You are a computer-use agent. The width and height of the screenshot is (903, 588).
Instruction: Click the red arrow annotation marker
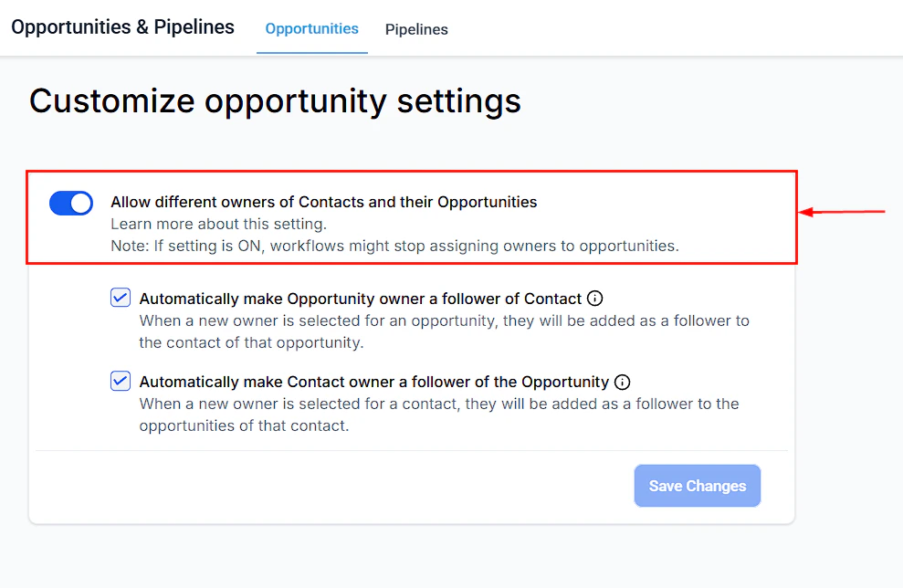pyautogui.click(x=845, y=211)
